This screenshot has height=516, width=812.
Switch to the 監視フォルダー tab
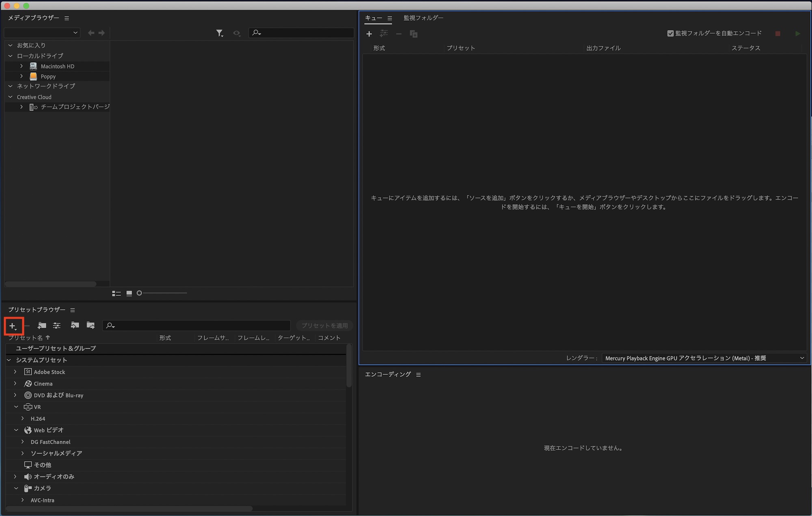pyautogui.click(x=423, y=18)
